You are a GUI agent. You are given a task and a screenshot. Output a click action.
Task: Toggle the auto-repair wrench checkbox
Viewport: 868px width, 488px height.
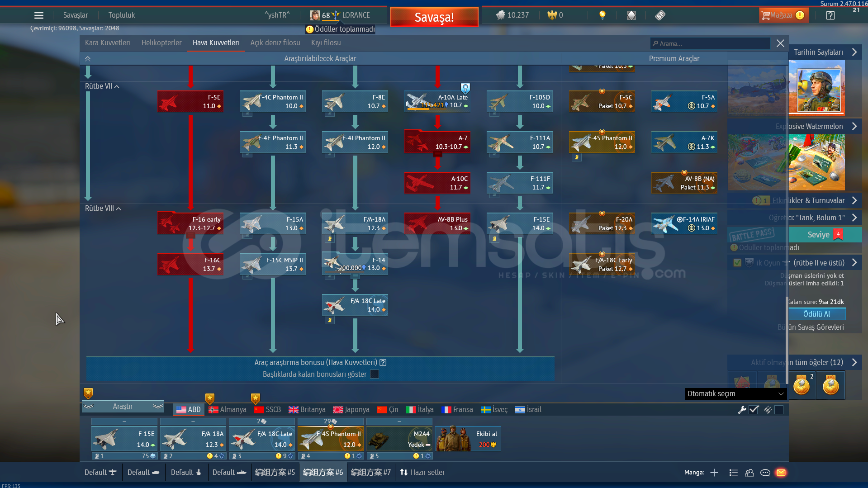(x=754, y=410)
